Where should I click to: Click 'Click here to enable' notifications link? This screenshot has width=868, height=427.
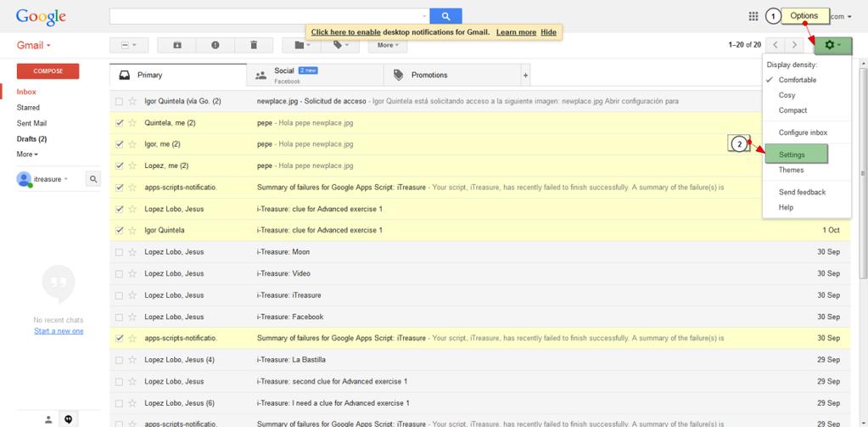pyautogui.click(x=346, y=32)
